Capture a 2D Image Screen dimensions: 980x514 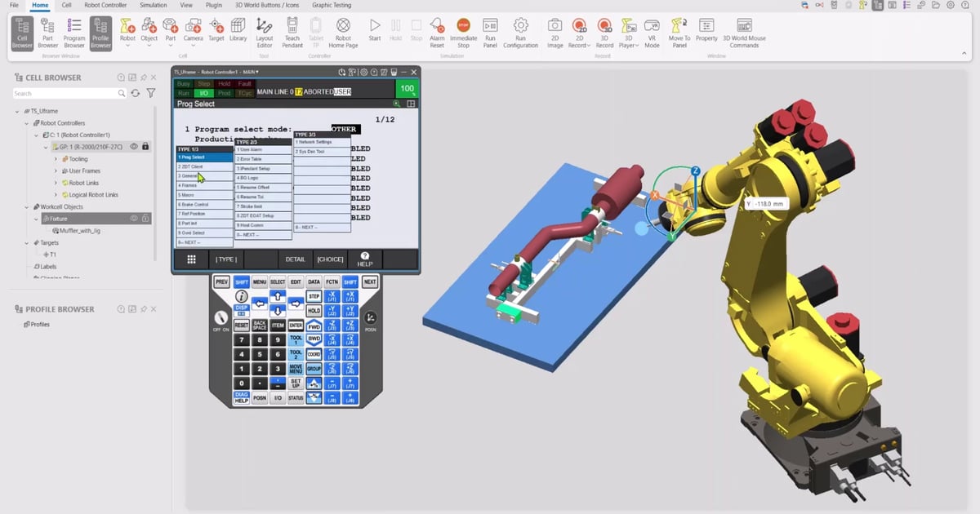tap(555, 33)
